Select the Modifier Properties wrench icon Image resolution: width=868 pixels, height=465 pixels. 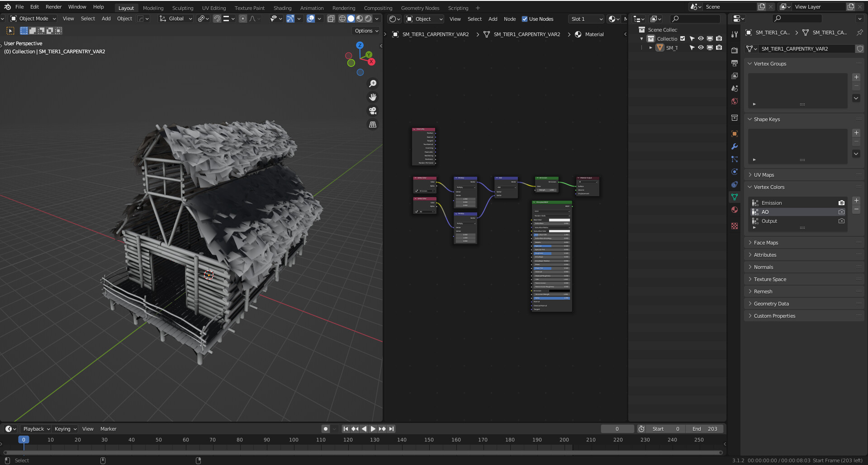tap(735, 146)
